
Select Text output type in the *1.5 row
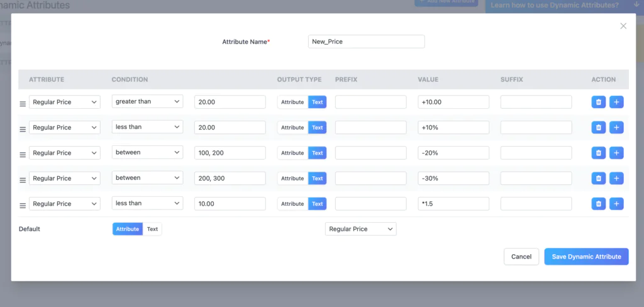(318, 204)
